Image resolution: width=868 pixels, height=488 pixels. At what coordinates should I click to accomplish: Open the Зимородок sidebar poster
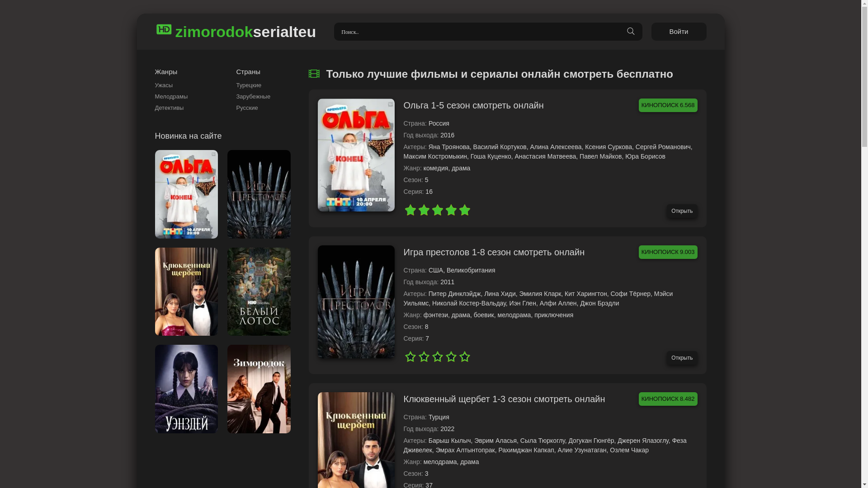pos(259,389)
